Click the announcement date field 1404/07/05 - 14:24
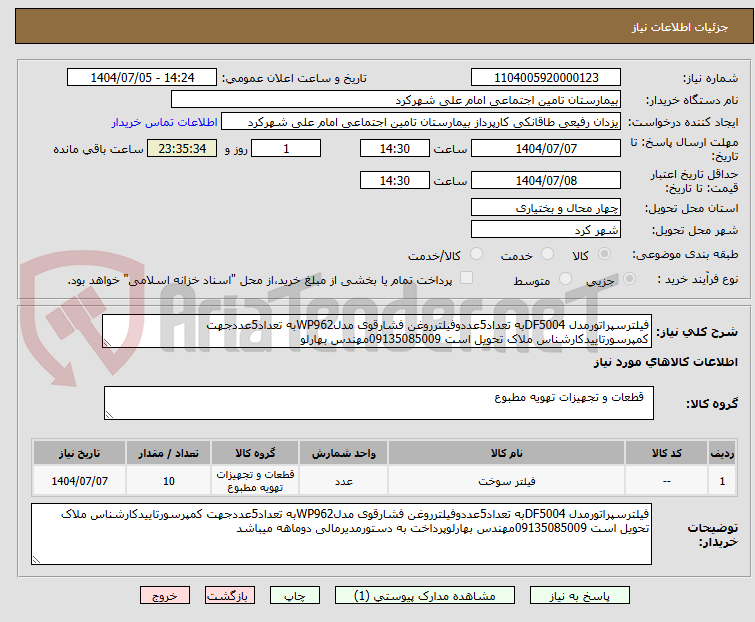This screenshot has height=622, width=755. pyautogui.click(x=142, y=78)
